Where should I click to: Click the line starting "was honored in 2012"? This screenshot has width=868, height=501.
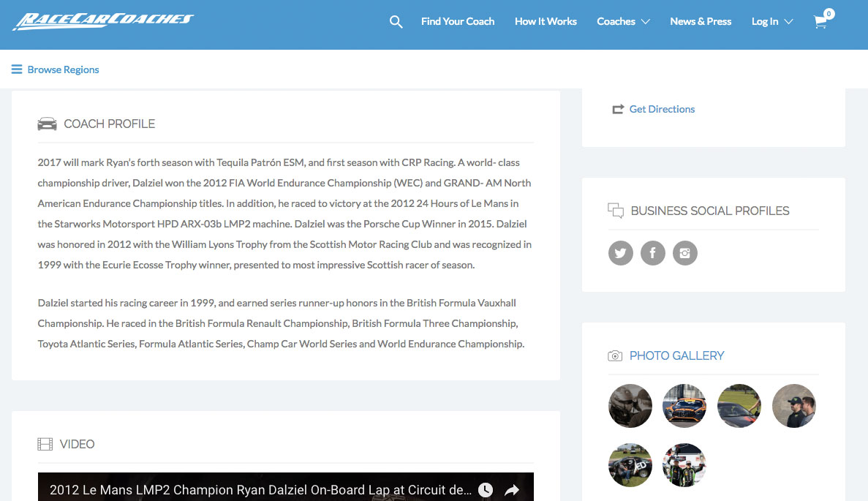point(284,245)
